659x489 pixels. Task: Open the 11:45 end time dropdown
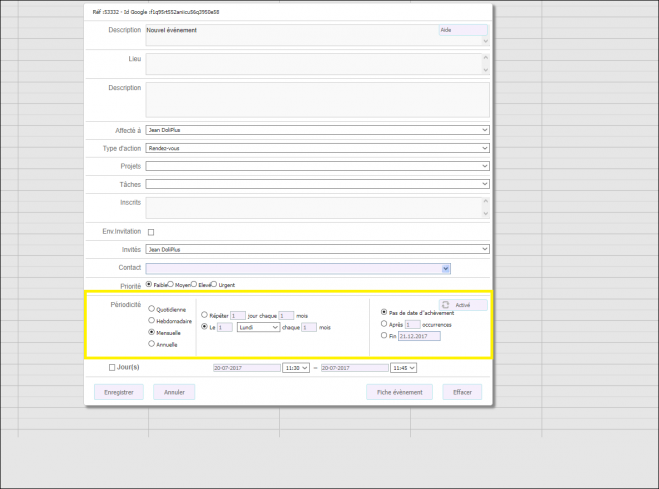pos(403,368)
